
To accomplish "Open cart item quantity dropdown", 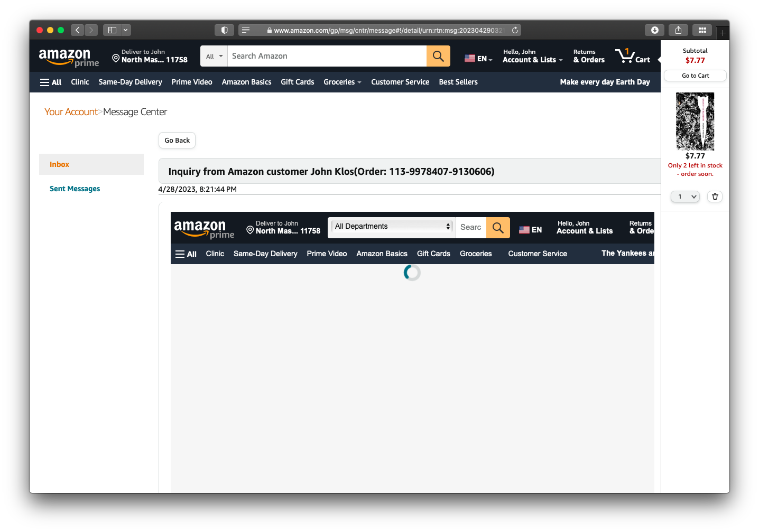I will coord(685,197).
